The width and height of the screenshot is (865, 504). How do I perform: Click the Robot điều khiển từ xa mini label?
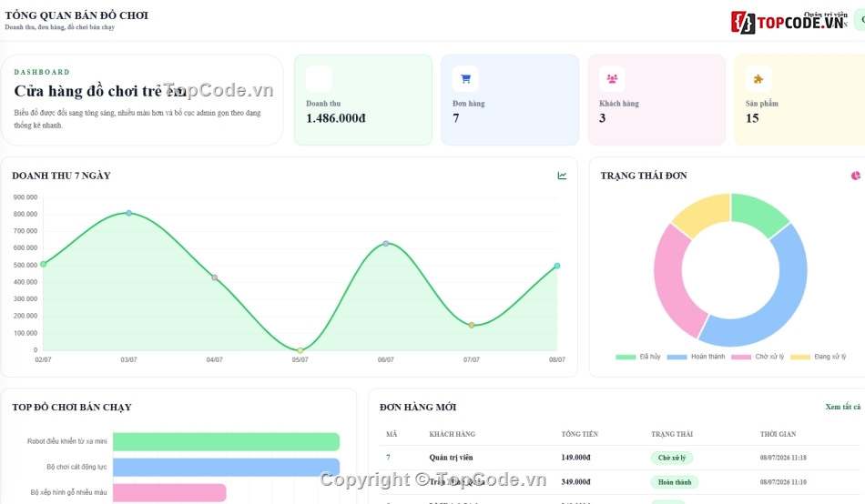click(67, 441)
